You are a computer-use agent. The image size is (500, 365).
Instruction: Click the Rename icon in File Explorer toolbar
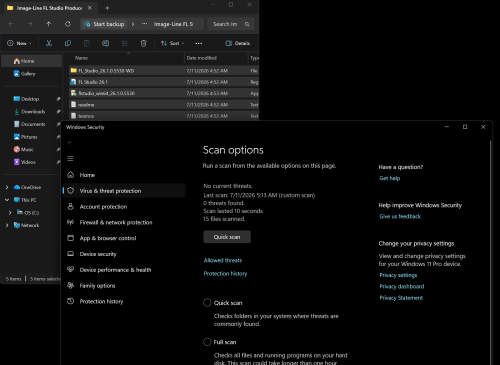106,43
